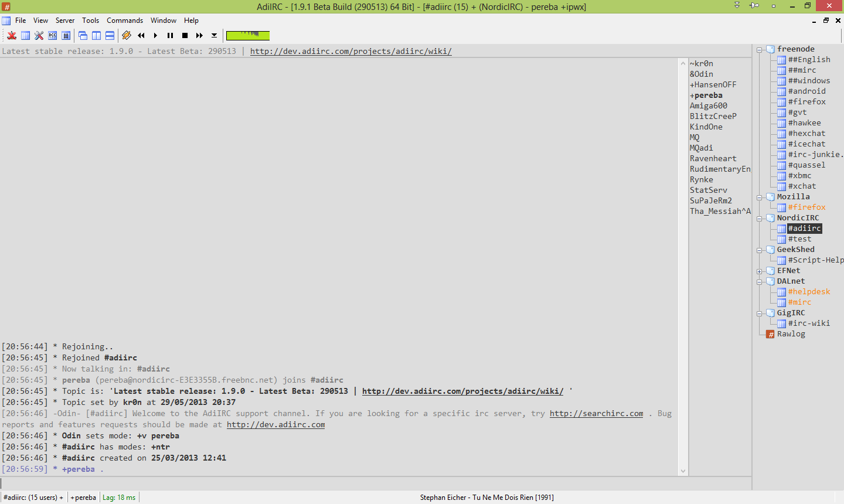Open the Rawlog window entry
Viewport: 844px width, 504px height.
[x=791, y=333]
